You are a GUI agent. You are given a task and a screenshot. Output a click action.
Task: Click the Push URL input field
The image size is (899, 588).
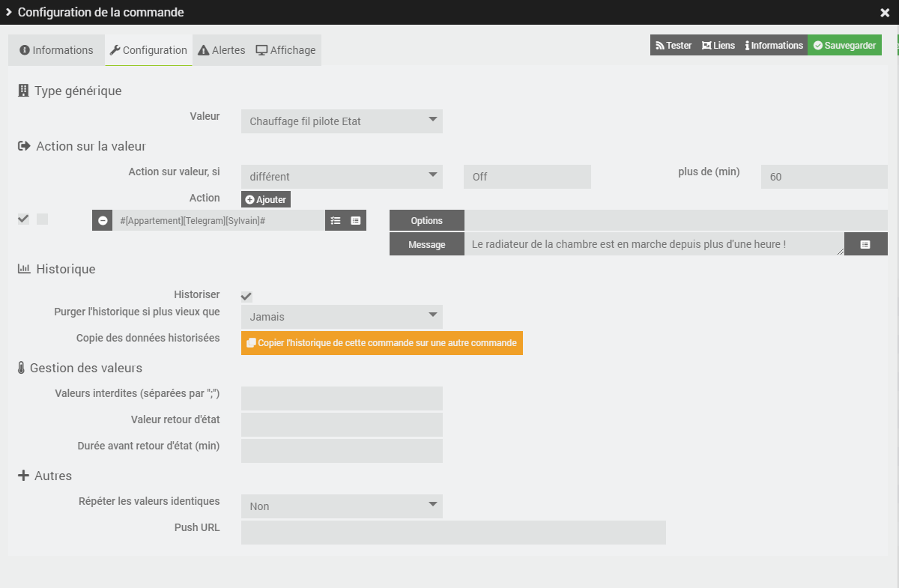(x=453, y=533)
